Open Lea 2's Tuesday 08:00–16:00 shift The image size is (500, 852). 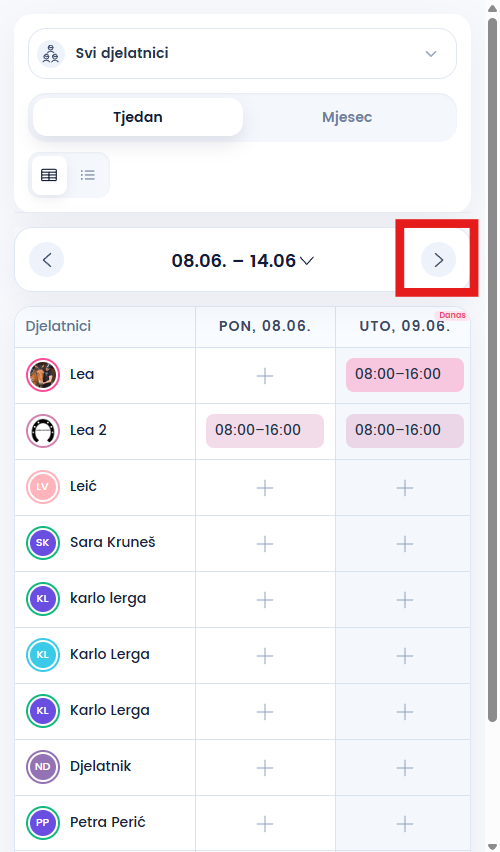(405, 431)
